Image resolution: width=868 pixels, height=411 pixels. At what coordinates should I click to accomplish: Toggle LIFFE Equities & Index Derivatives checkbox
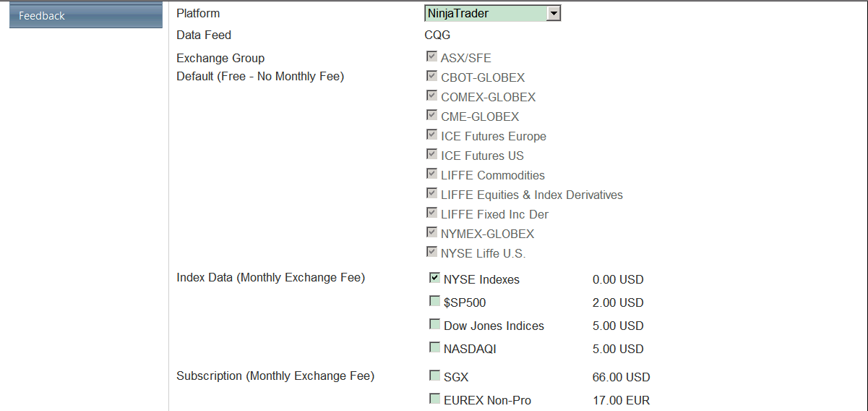431,193
